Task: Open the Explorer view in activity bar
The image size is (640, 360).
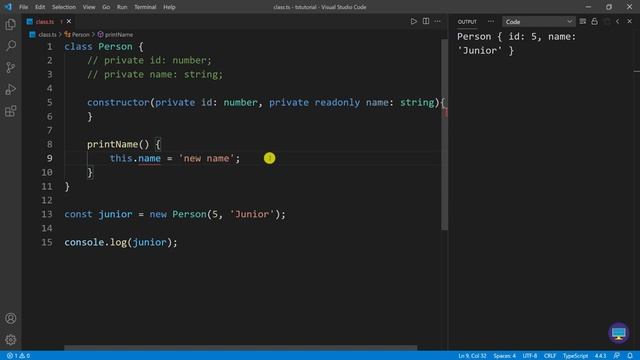Action: click(x=11, y=24)
